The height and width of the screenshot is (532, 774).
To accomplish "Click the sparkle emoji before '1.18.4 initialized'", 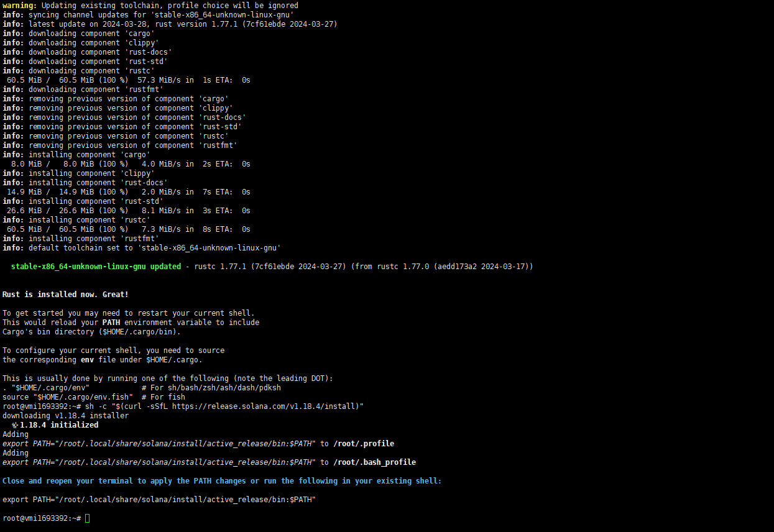I will point(15,425).
